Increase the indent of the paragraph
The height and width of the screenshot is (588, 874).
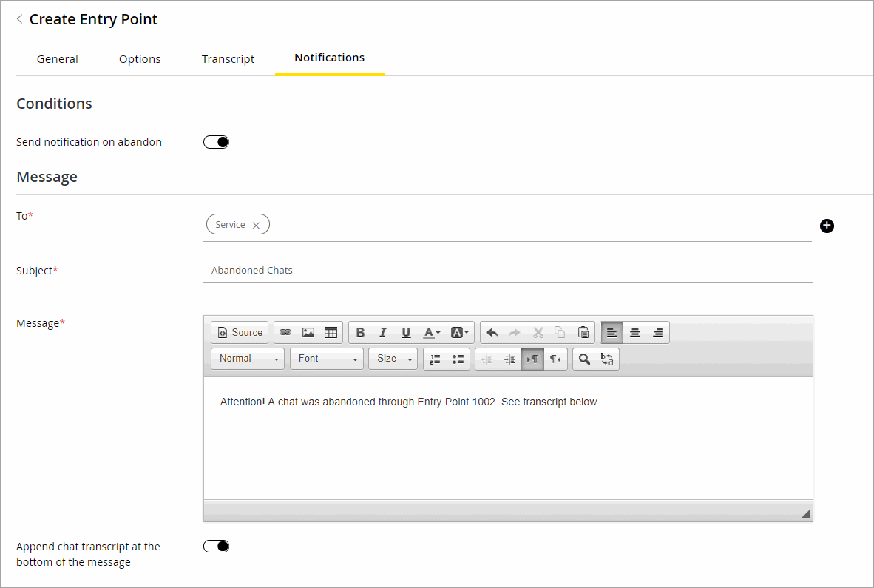(x=510, y=359)
